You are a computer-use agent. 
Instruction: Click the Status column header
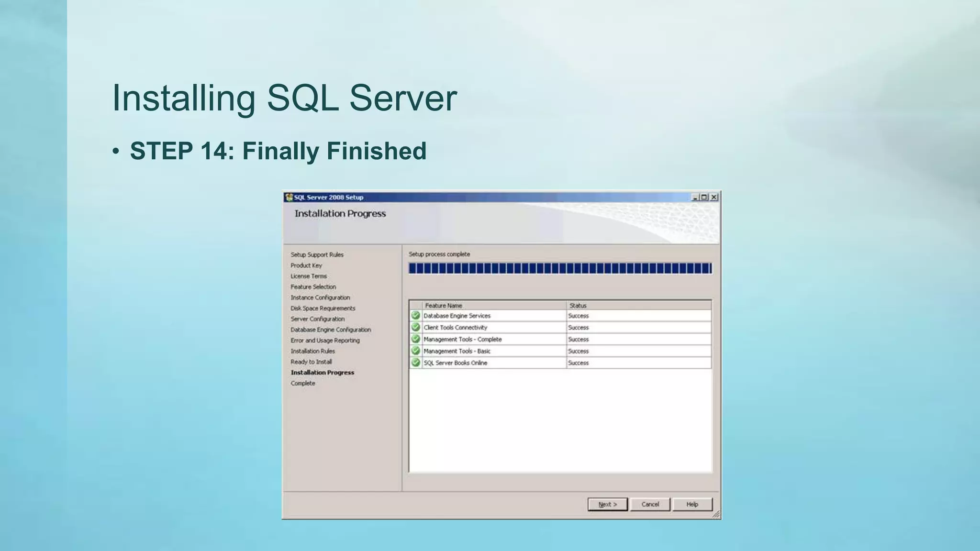point(639,305)
